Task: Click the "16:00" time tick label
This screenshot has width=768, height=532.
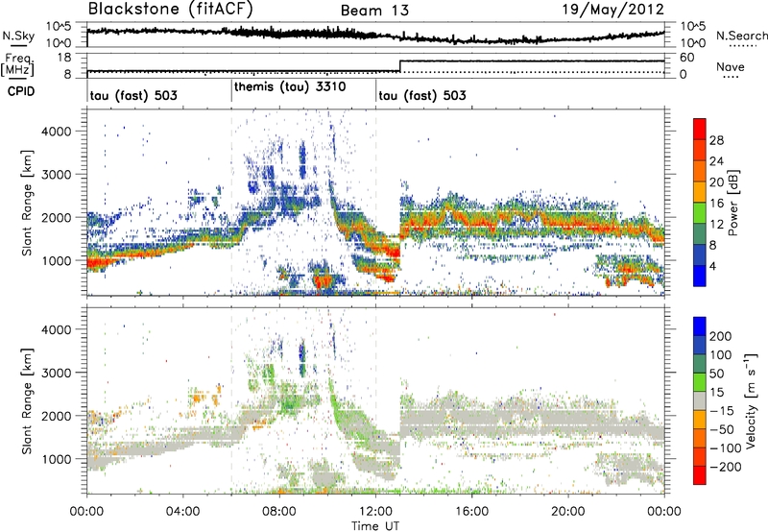Action: point(471,512)
